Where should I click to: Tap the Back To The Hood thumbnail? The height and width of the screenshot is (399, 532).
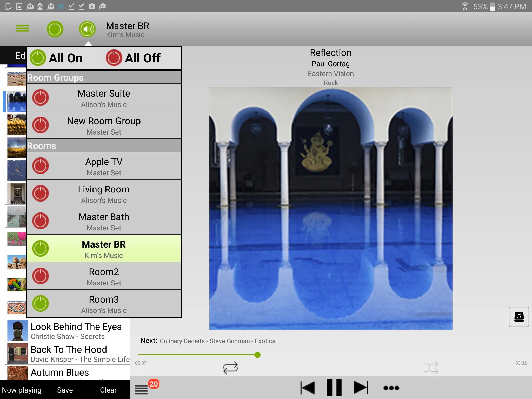17,353
